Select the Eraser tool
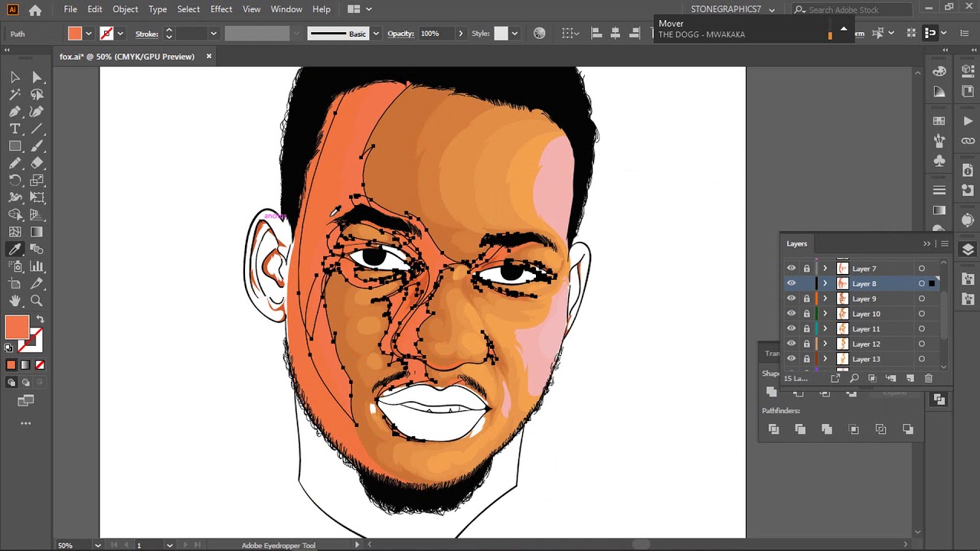This screenshot has width=980, height=551. pos(37,163)
